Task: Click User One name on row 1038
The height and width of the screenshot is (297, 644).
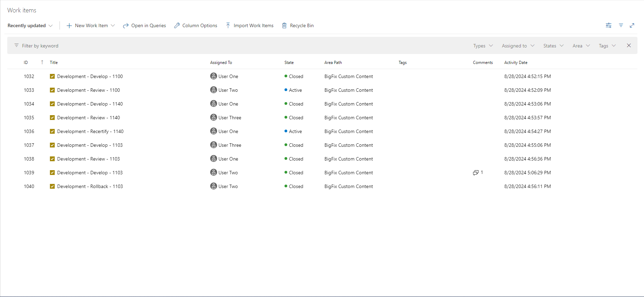Action: pyautogui.click(x=228, y=159)
